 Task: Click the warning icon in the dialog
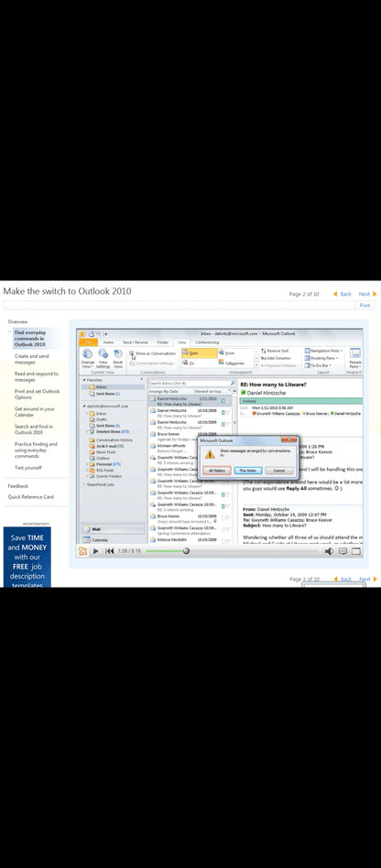pos(210,454)
